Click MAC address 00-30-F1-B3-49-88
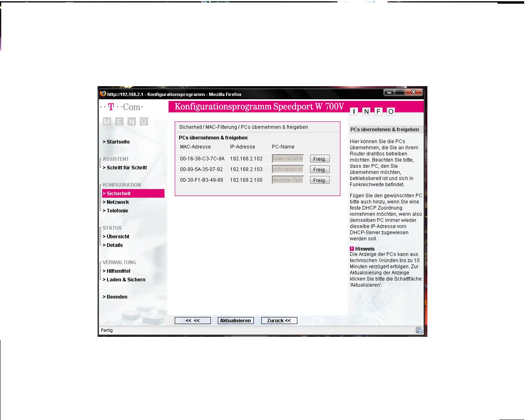This screenshot has width=525, height=420. (201, 180)
